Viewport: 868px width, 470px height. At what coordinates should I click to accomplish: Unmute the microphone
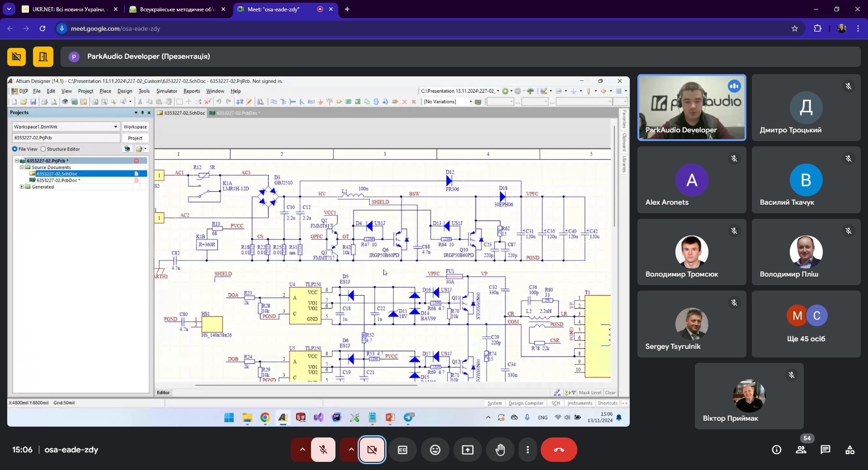point(323,450)
